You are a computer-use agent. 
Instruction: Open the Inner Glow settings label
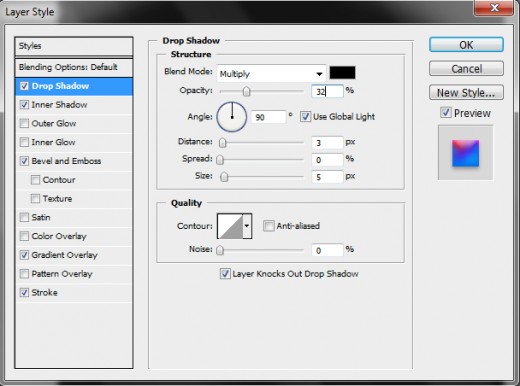[53, 142]
